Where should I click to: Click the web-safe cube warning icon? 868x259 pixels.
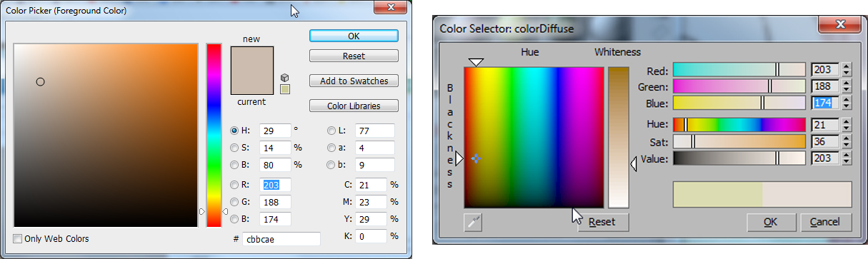(284, 77)
